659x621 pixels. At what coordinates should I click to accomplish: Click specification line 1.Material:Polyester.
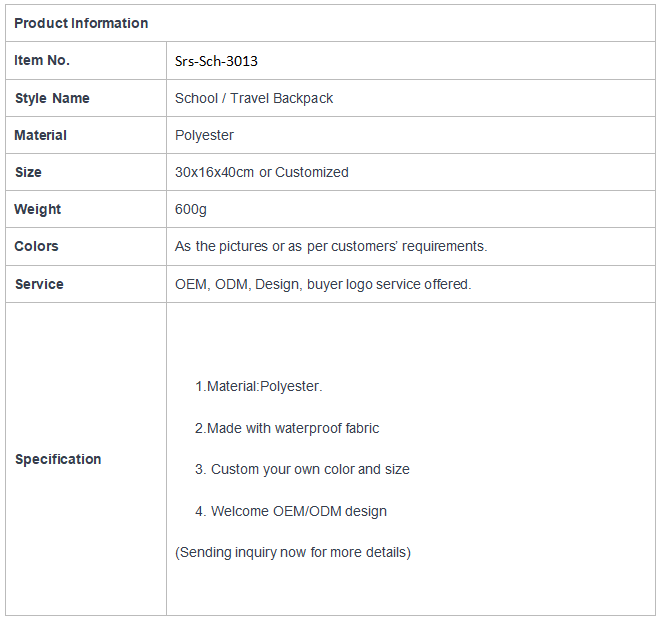click(258, 386)
